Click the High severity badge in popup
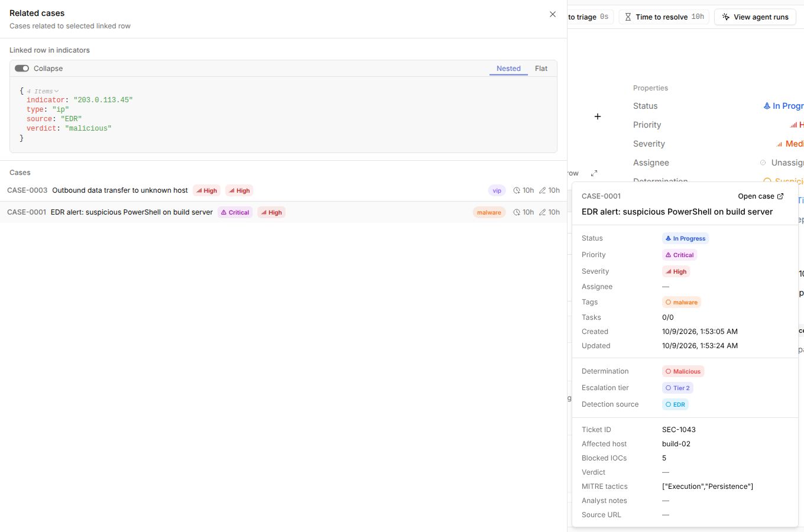The height and width of the screenshot is (532, 804). (676, 271)
